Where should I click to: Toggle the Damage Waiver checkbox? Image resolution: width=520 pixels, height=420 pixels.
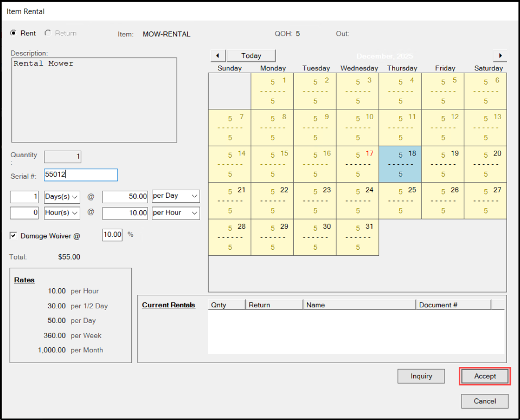[x=14, y=236]
